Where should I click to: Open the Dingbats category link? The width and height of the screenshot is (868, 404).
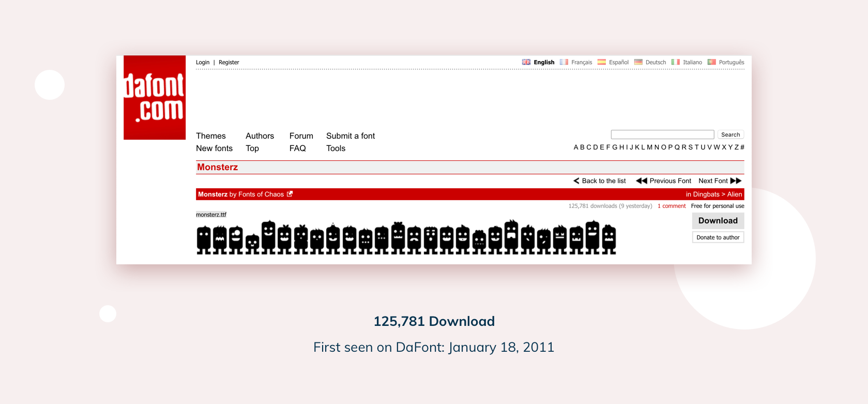tap(706, 194)
